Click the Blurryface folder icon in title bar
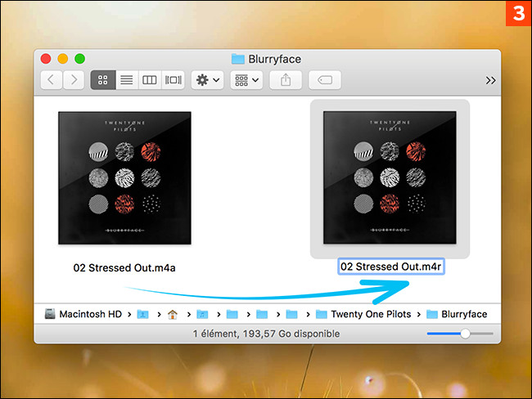This screenshot has width=532, height=399. coord(238,59)
